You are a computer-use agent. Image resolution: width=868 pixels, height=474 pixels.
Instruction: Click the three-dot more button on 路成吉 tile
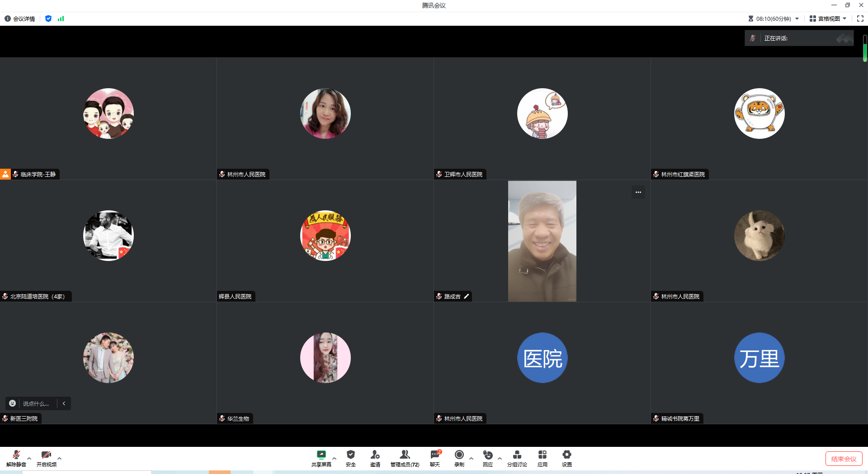point(638,192)
